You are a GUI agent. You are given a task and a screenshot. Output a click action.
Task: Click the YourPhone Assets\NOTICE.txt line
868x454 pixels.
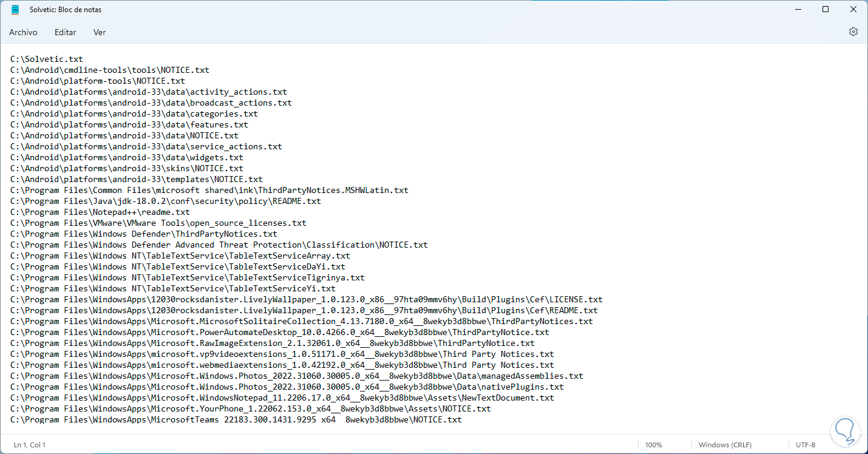pyautogui.click(x=251, y=409)
